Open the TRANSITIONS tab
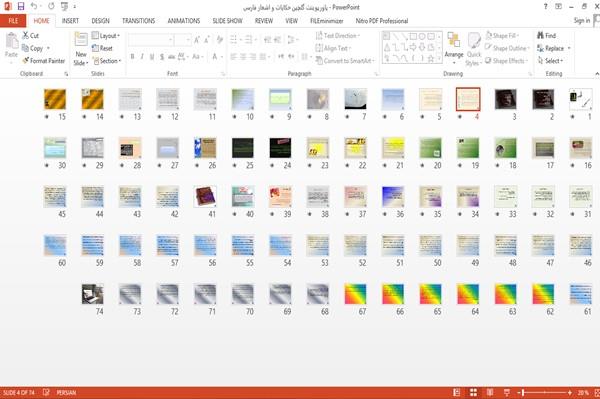The image size is (600, 399). pyautogui.click(x=139, y=21)
